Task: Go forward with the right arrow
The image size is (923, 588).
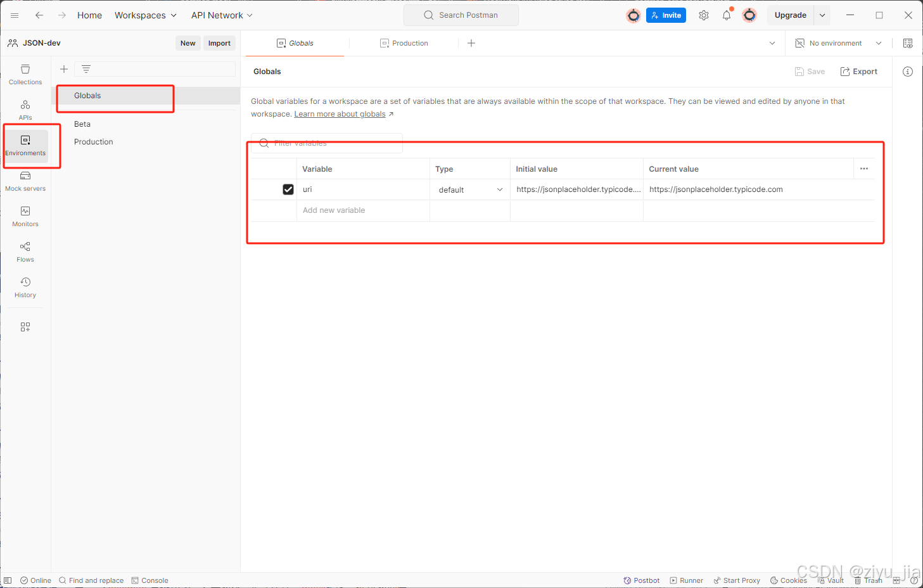Action: pyautogui.click(x=62, y=15)
